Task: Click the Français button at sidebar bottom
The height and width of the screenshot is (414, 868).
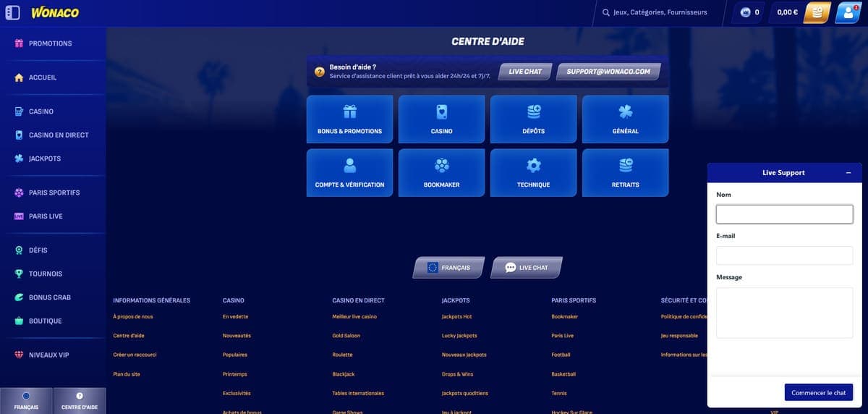Action: [26, 401]
